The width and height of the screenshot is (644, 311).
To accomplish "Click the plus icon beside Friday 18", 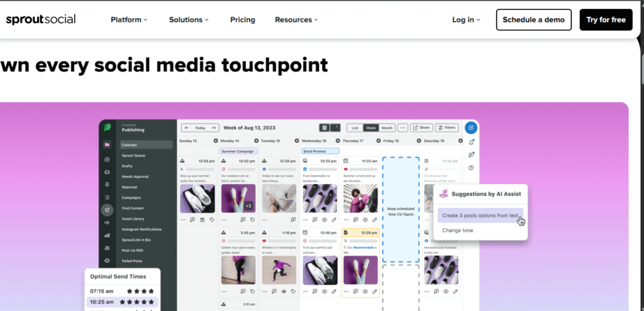I will pos(419,141).
